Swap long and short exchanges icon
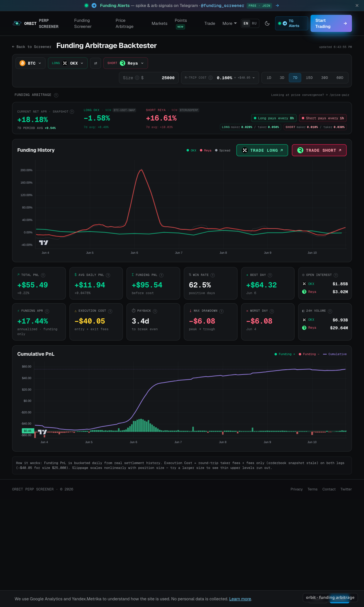The height and width of the screenshot is (607, 364). (x=95, y=63)
